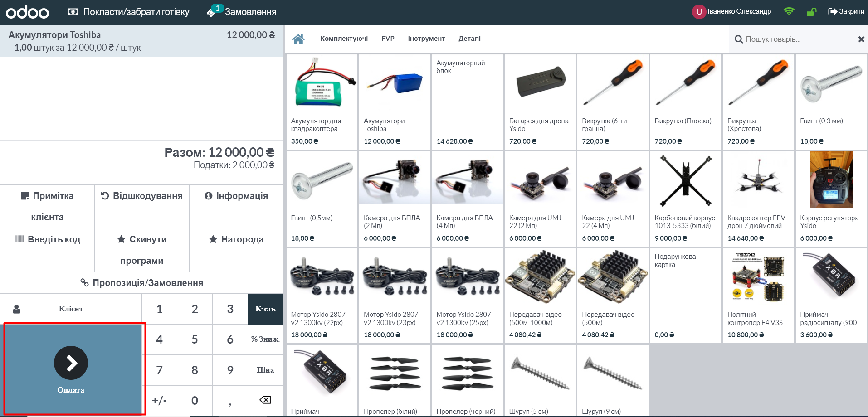This screenshot has width=868, height=417.
Task: Click the Wi-Fi connection status icon
Action: (789, 12)
